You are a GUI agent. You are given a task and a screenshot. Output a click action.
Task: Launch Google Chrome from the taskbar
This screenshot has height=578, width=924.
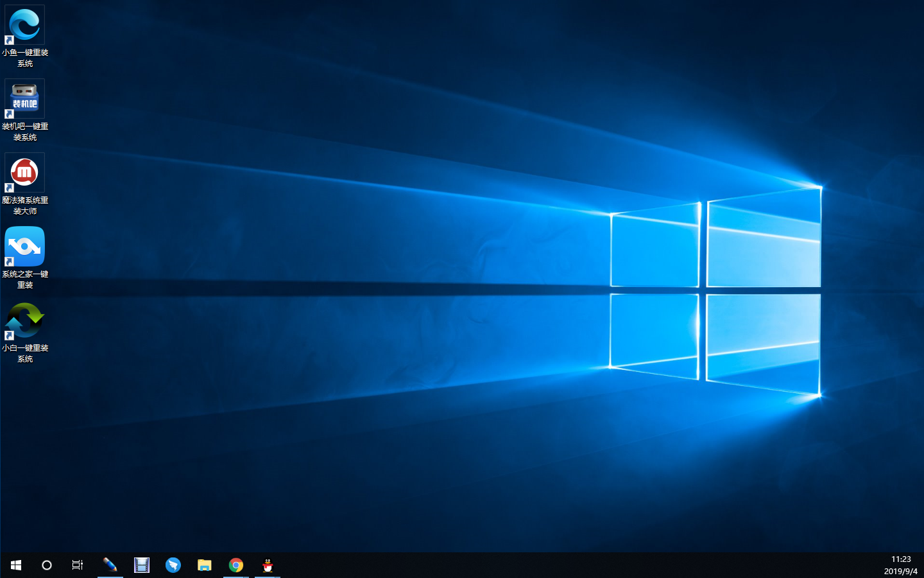pyautogui.click(x=236, y=565)
